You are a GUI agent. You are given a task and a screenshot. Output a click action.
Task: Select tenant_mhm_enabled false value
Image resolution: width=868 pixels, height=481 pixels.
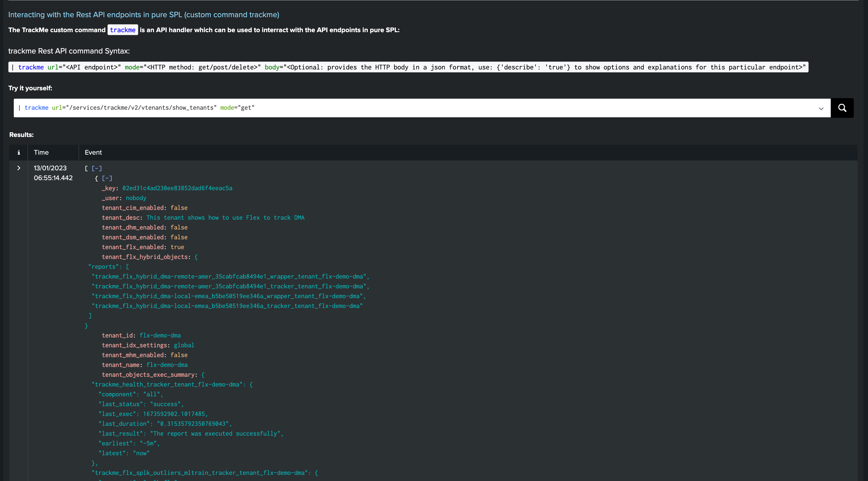point(179,355)
